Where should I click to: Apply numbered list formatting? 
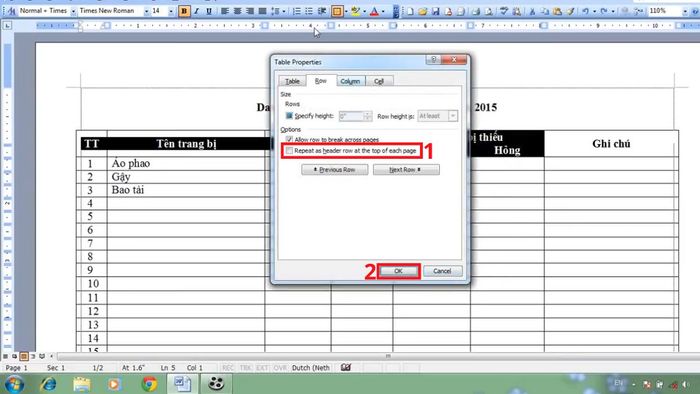click(x=296, y=11)
